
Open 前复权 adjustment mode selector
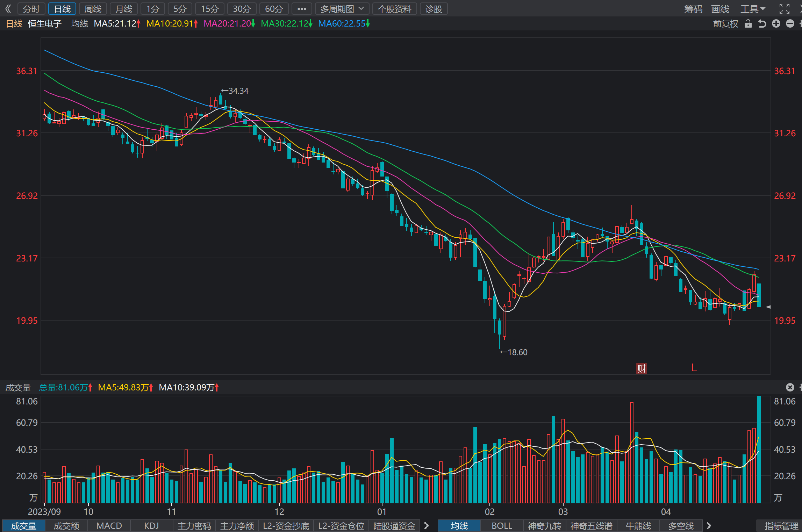tap(726, 24)
